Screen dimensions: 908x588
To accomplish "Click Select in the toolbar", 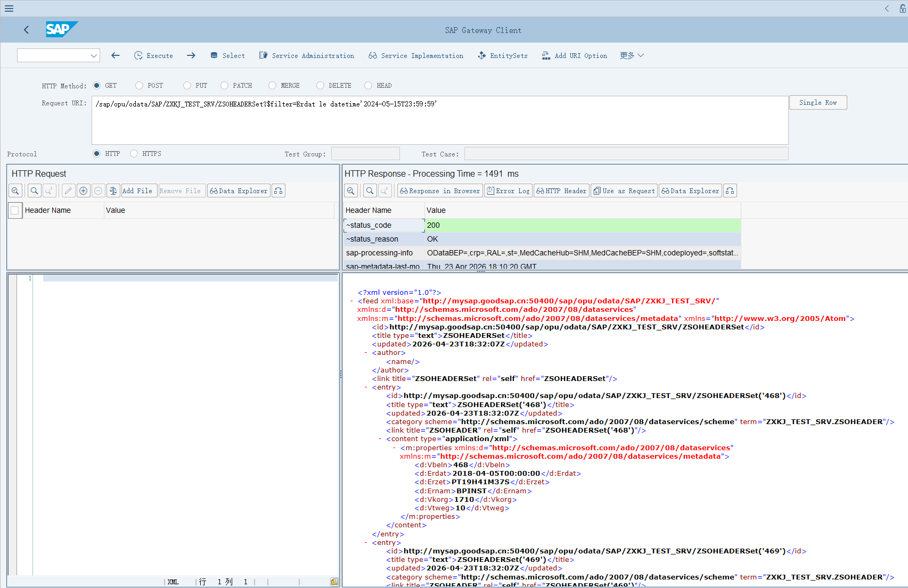I will tap(227, 55).
